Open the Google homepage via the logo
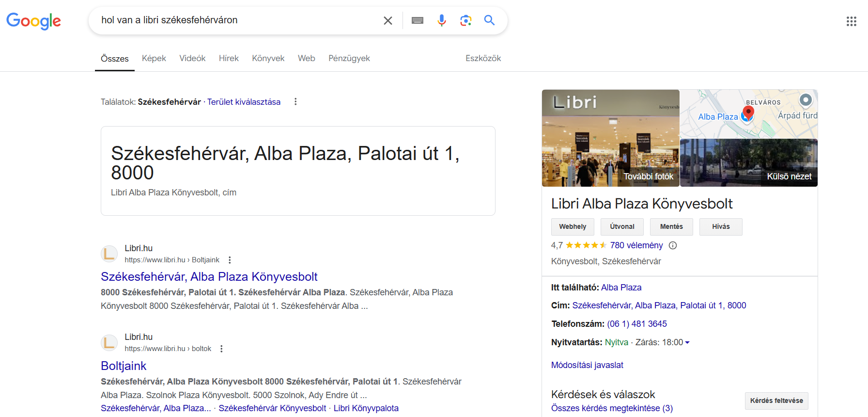 33,21
